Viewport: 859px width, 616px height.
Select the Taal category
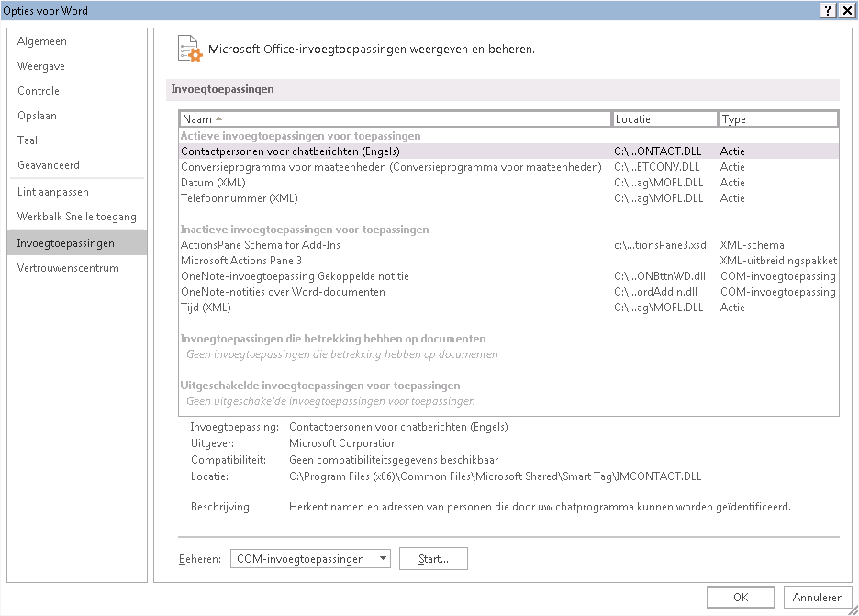28,140
